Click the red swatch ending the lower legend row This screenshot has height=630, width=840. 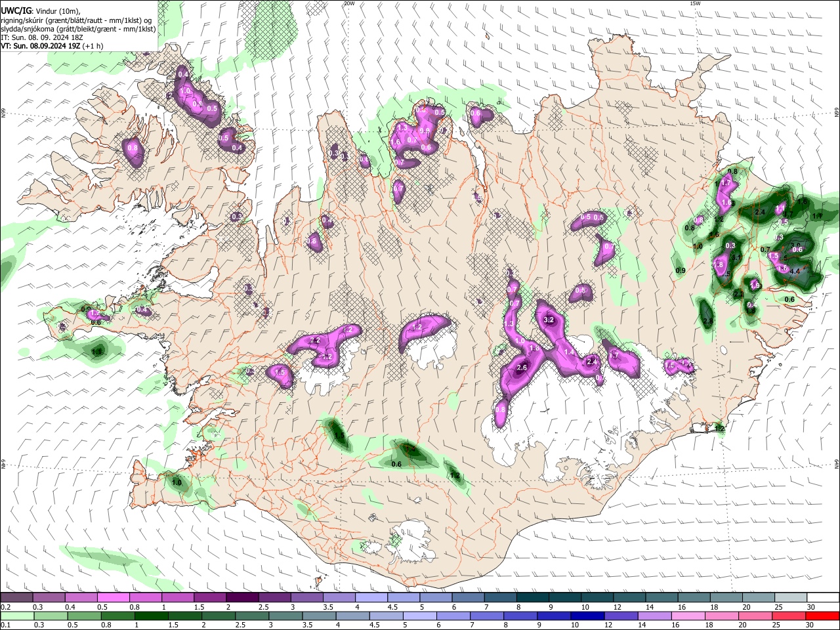click(822, 616)
